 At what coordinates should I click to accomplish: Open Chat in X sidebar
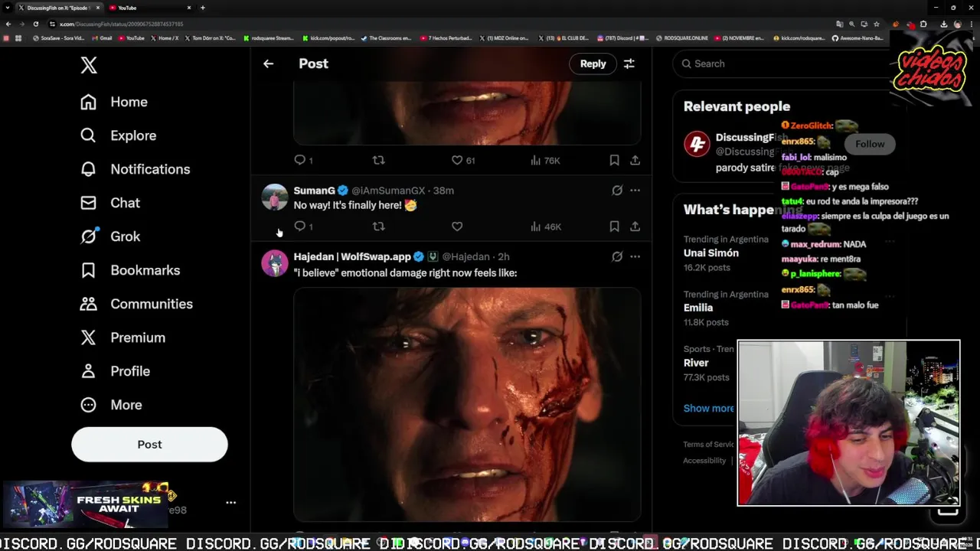pos(110,203)
